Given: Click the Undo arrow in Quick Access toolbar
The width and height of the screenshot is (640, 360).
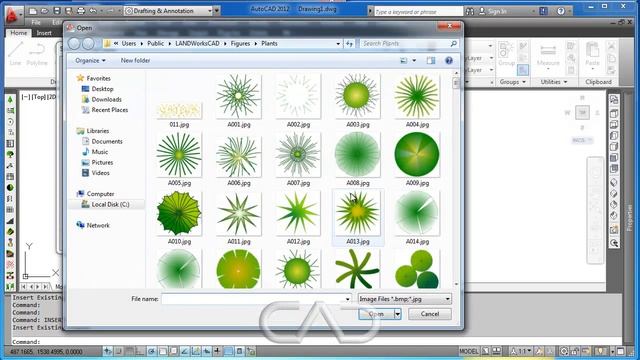Looking at the screenshot, I should (x=93, y=11).
